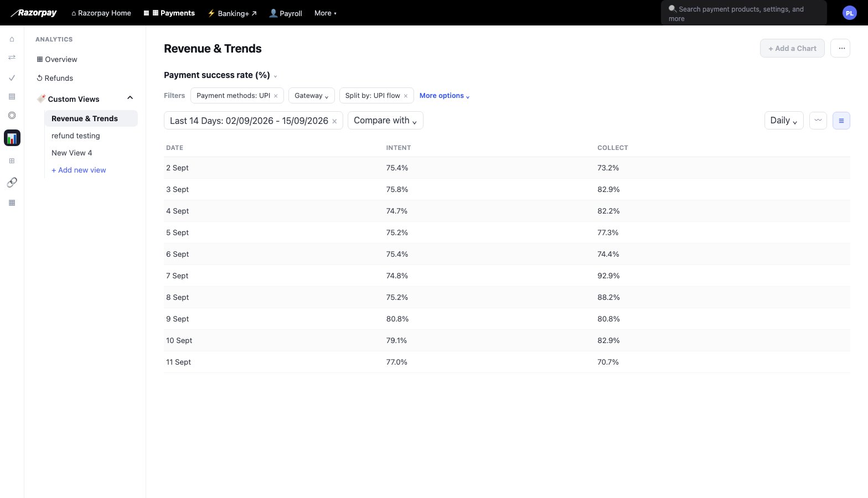Go to Payroll in top navigation
Image resolution: width=868 pixels, height=498 pixels.
click(286, 13)
